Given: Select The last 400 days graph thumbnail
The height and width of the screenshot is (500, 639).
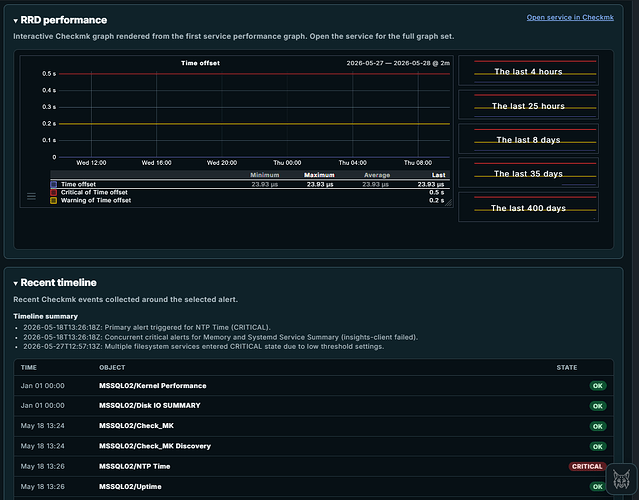Looking at the screenshot, I should pos(529,207).
